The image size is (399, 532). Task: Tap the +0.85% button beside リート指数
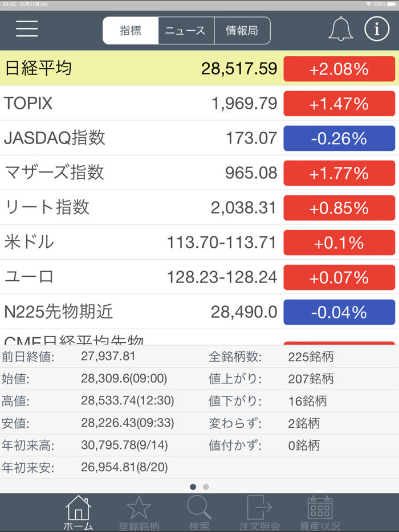[339, 207]
